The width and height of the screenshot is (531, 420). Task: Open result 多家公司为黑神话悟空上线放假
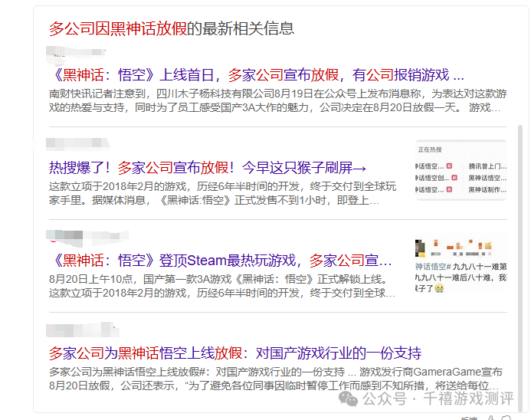[x=235, y=353]
